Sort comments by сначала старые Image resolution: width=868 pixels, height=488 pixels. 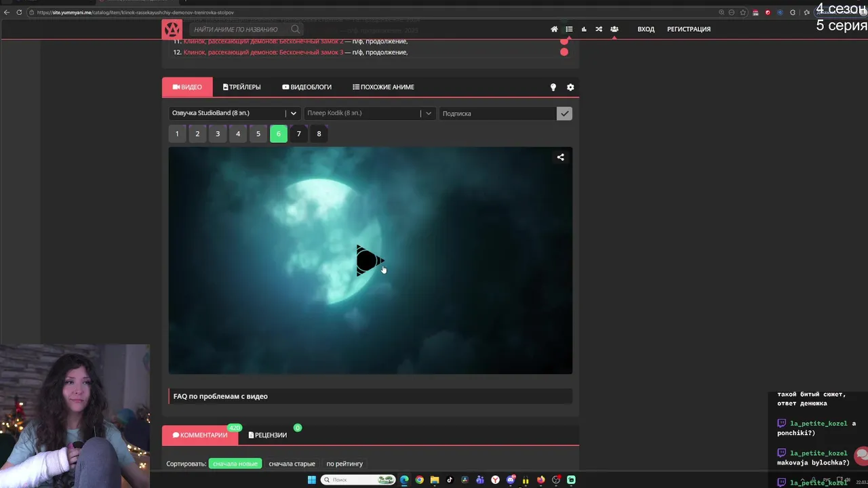292,464
